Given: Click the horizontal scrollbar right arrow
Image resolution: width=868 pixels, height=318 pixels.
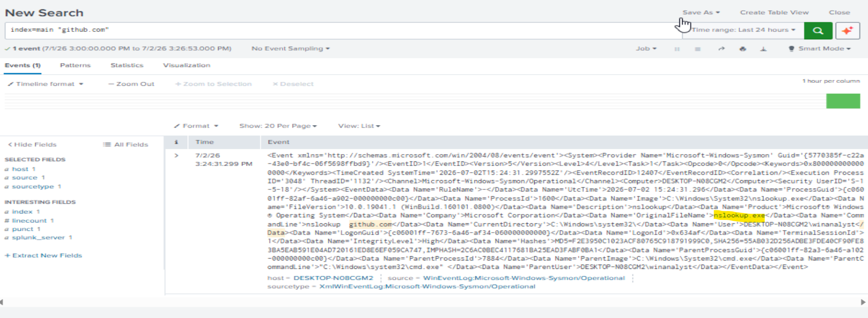Looking at the screenshot, I should point(863,302).
